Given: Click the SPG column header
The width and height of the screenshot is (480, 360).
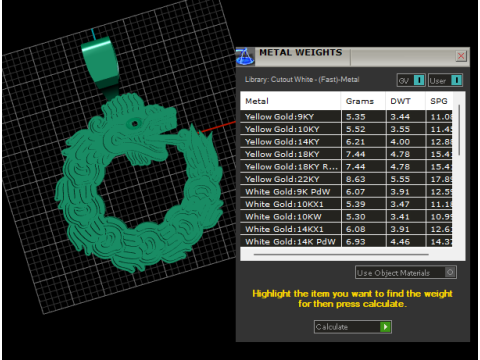Looking at the screenshot, I should pyautogui.click(x=439, y=101).
